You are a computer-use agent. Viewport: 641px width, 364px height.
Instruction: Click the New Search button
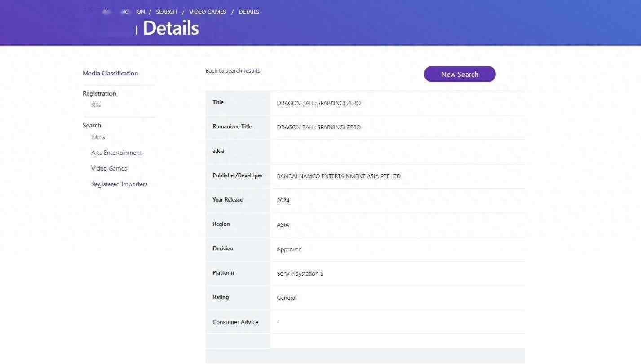pyautogui.click(x=460, y=74)
